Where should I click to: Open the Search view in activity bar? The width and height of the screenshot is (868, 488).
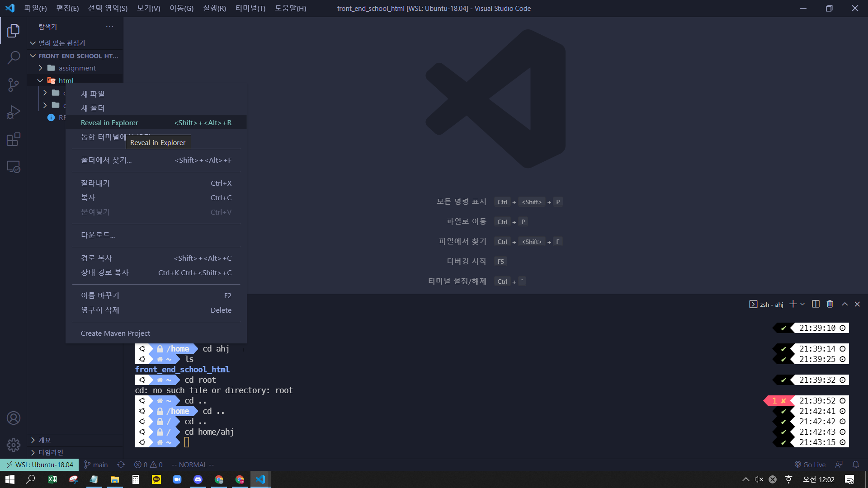[14, 57]
